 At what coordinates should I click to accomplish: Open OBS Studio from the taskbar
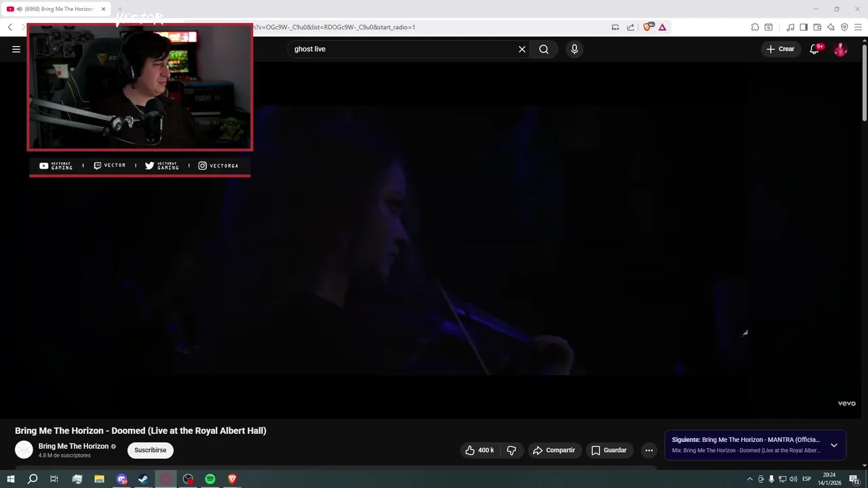pyautogui.click(x=188, y=479)
